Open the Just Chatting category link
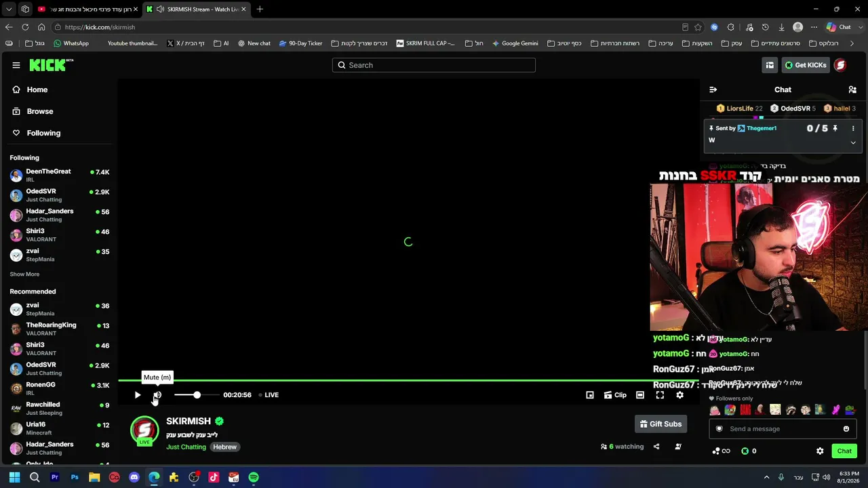The image size is (868, 488). click(x=186, y=447)
